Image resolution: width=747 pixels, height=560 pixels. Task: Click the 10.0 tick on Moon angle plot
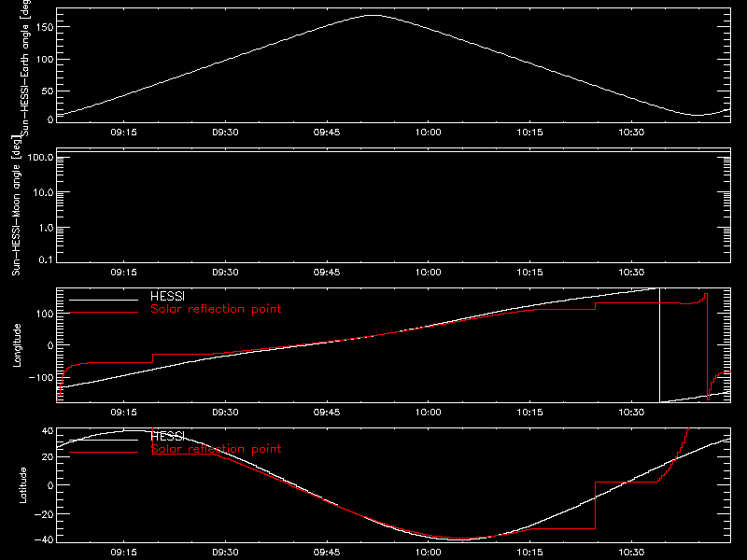point(43,193)
